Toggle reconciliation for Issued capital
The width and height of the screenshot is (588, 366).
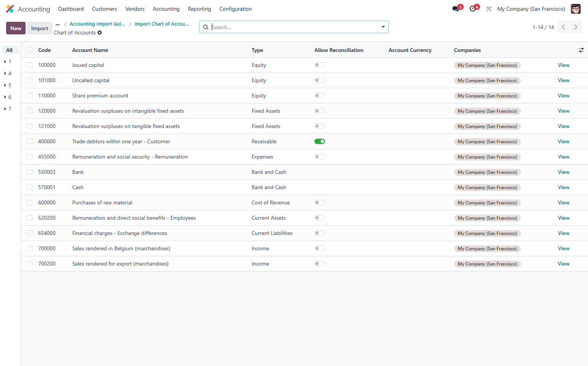pos(320,65)
